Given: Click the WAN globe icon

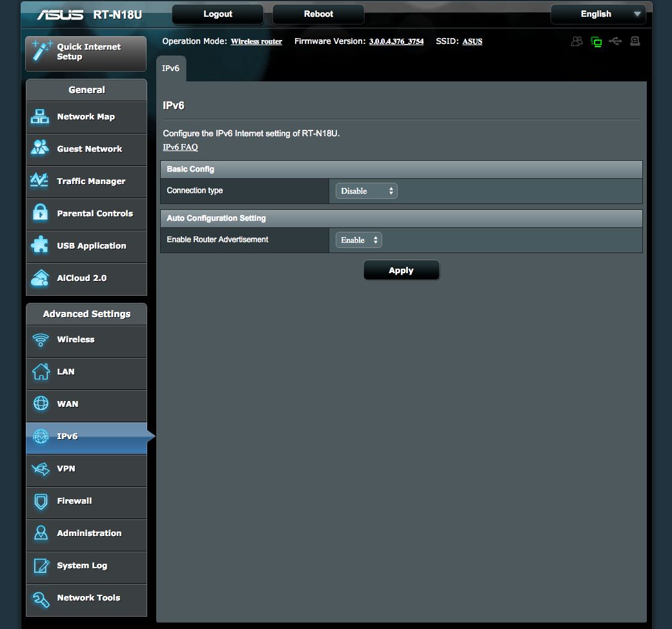Looking at the screenshot, I should (x=41, y=404).
